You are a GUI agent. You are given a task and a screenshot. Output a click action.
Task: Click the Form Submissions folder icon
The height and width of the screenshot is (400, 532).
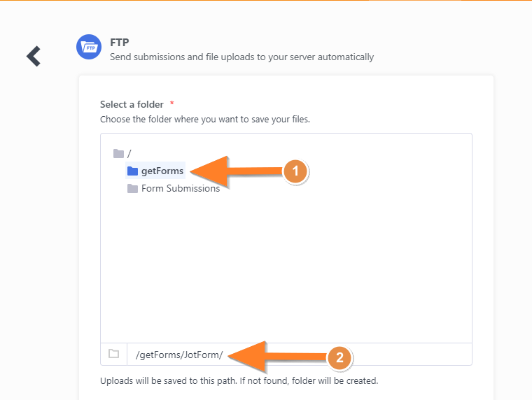point(132,188)
